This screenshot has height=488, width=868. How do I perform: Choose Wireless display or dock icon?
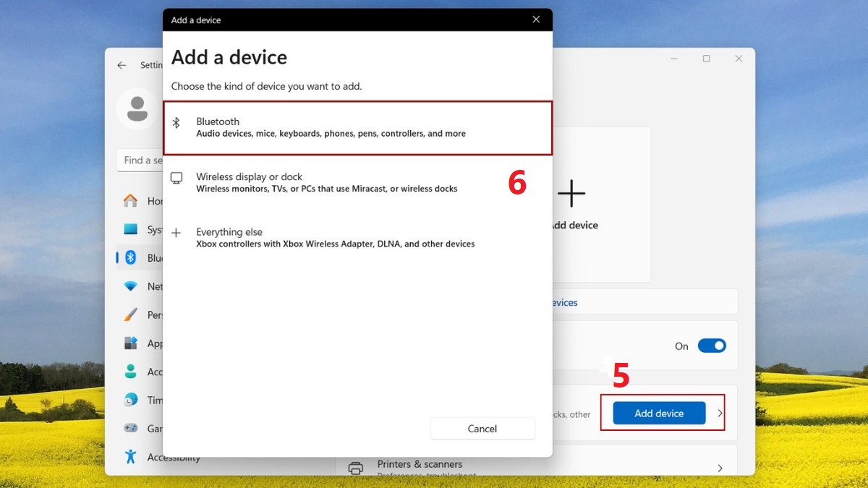(x=176, y=178)
